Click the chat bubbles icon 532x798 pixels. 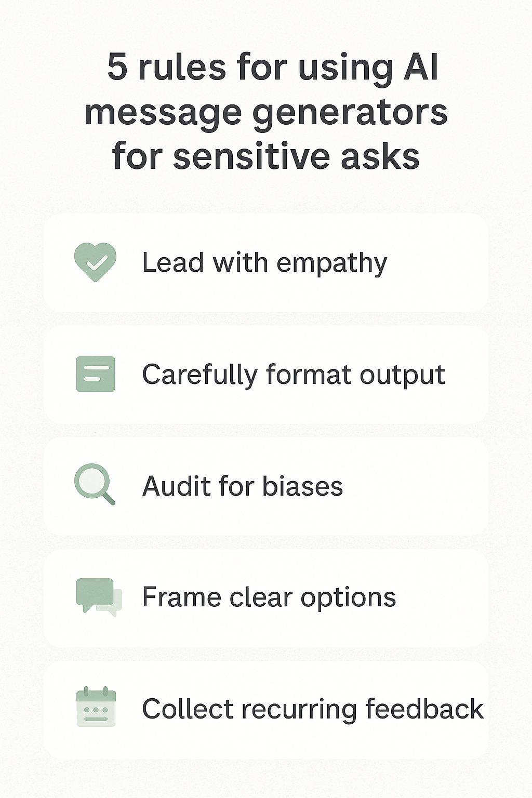97,595
